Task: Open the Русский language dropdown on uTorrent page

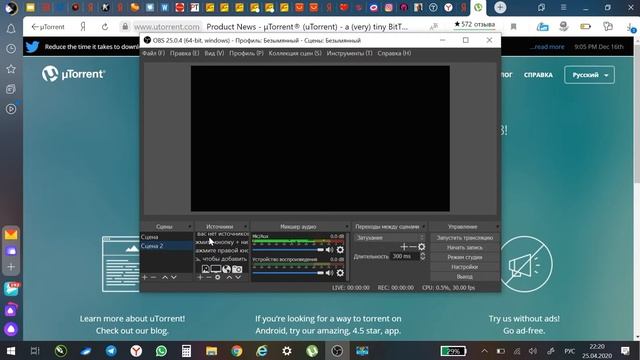Action: click(589, 75)
